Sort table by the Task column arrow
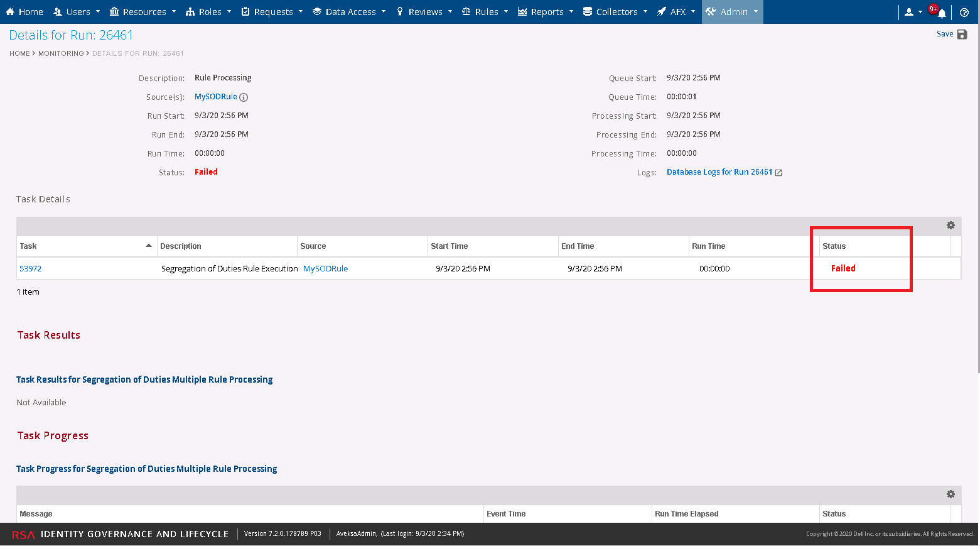The height and width of the screenshot is (546, 980). point(149,246)
